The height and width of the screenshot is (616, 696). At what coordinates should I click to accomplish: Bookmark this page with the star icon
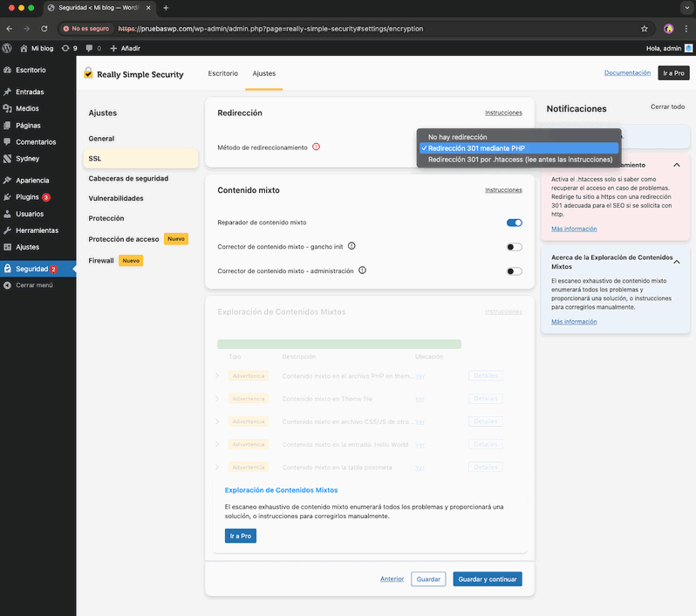click(644, 29)
